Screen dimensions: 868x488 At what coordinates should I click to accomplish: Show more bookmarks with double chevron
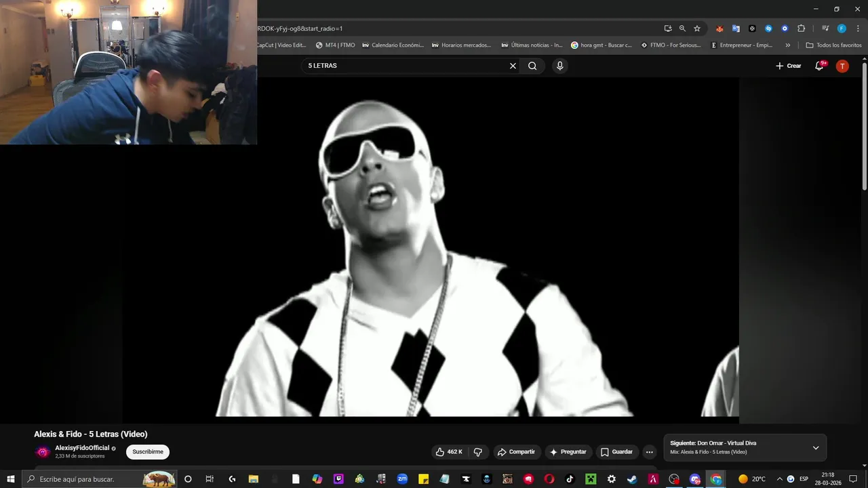[787, 45]
